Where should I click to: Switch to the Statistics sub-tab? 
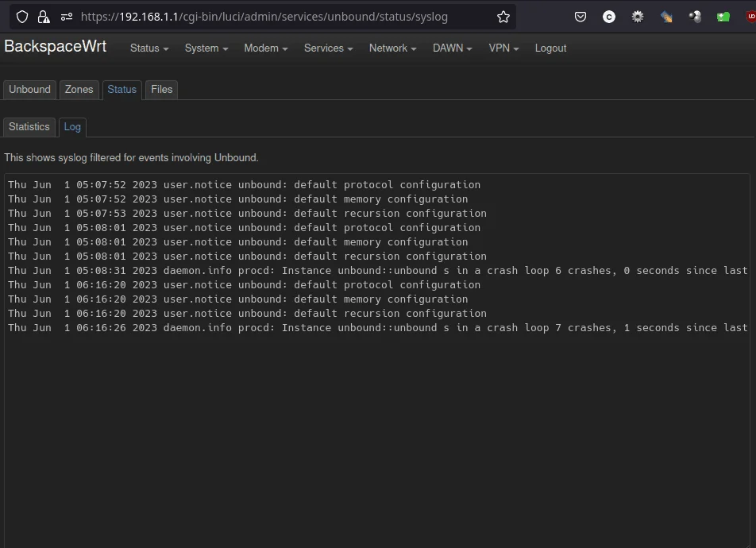tap(29, 127)
